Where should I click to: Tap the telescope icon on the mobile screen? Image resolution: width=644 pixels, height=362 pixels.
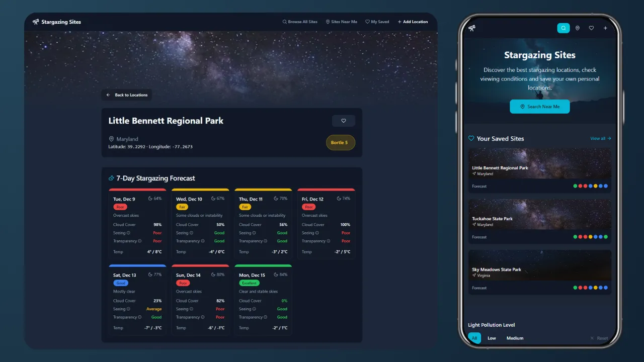[472, 28]
